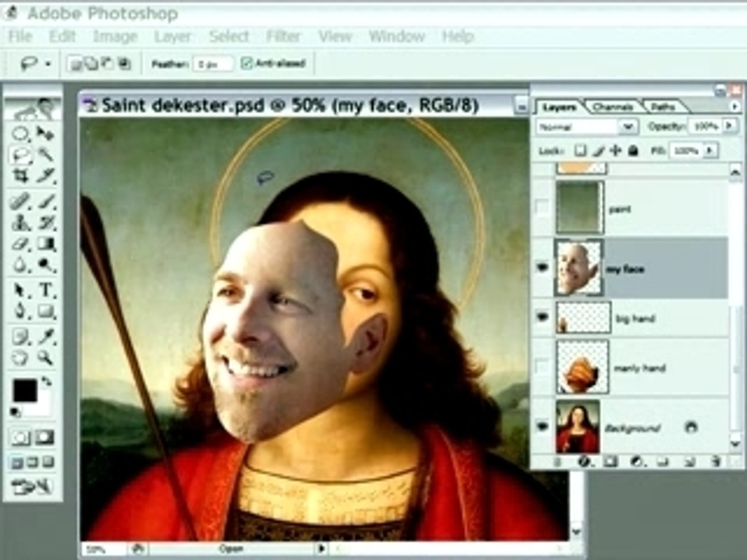Create a new layer in Layers panel
Image resolution: width=747 pixels, height=560 pixels.
(689, 461)
